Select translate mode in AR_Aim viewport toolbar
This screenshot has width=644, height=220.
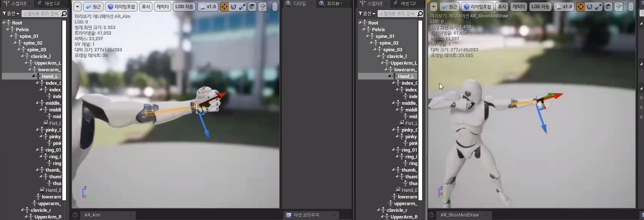pos(224,7)
